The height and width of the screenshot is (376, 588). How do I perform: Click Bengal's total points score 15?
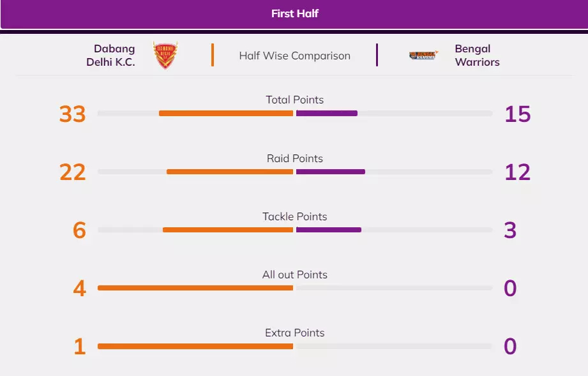[517, 114]
